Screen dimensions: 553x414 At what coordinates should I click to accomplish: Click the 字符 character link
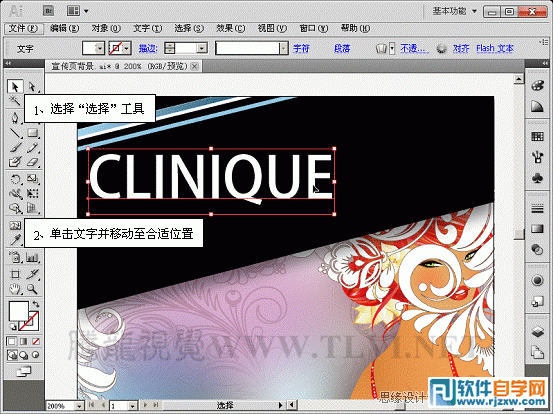click(301, 48)
